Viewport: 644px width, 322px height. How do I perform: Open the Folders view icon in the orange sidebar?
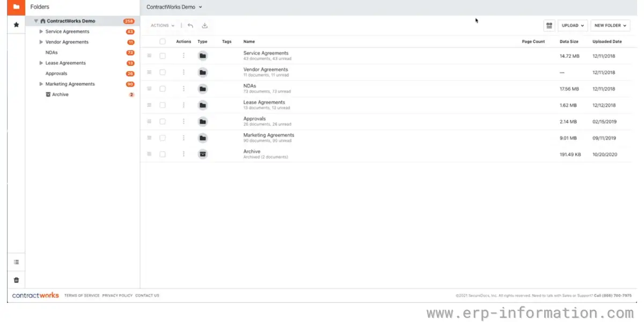click(x=16, y=7)
